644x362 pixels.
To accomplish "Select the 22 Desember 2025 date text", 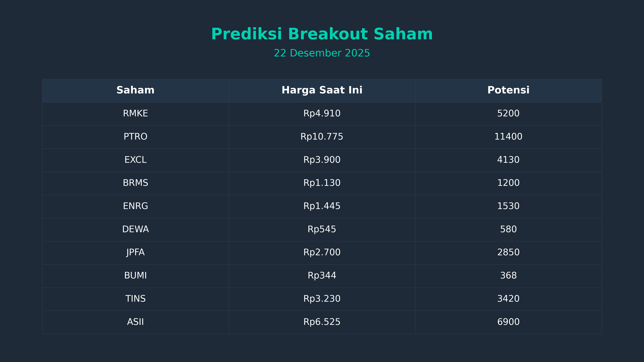I will click(322, 53).
